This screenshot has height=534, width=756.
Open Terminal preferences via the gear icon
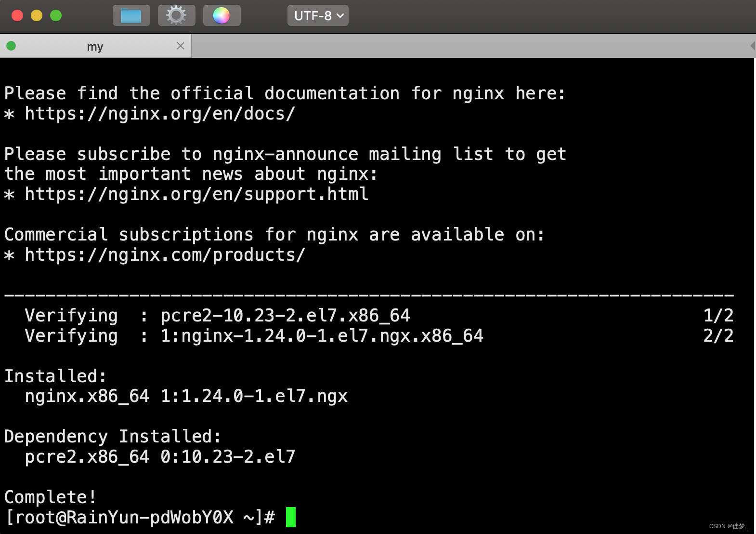coord(176,15)
